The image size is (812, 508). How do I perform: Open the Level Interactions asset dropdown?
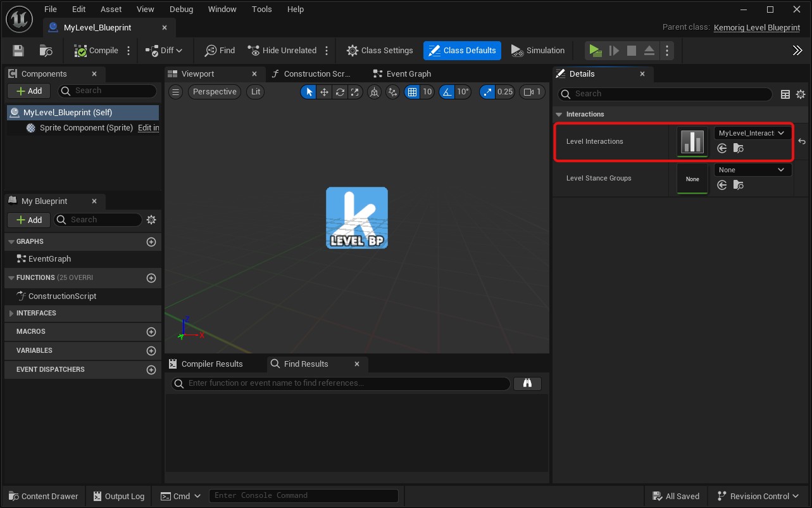click(x=752, y=133)
